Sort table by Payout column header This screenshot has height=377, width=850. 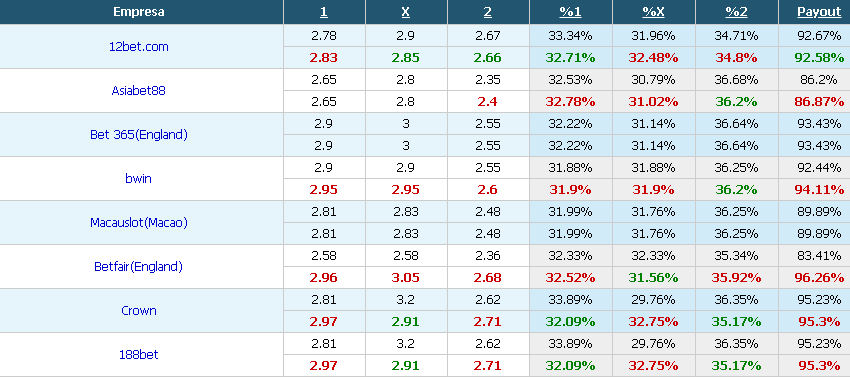(819, 12)
